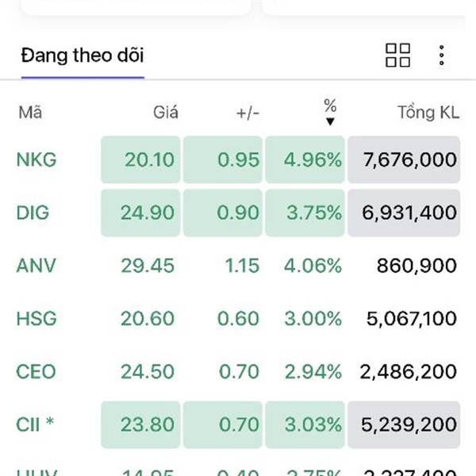Sort by Giá column header
The height and width of the screenshot is (476, 476).
pos(166,113)
